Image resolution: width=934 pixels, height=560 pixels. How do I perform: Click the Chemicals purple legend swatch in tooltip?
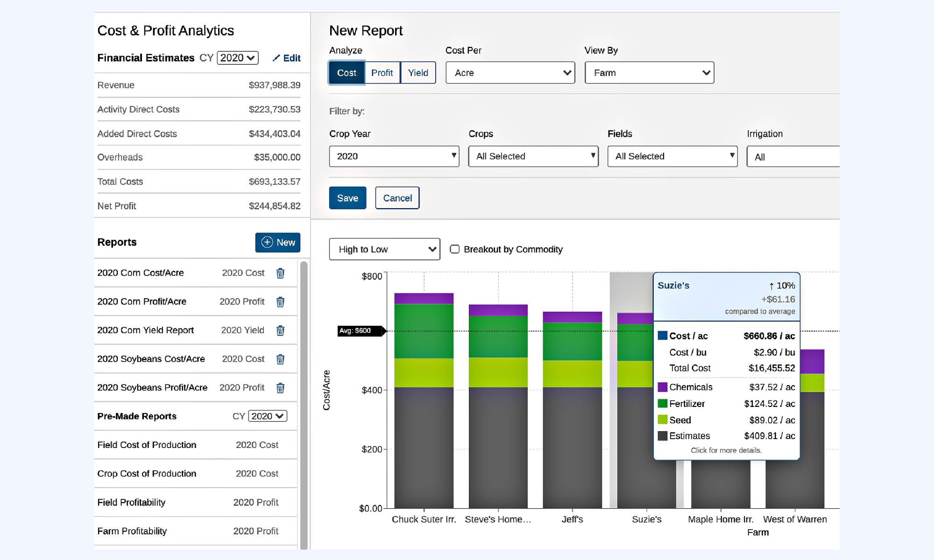point(662,387)
